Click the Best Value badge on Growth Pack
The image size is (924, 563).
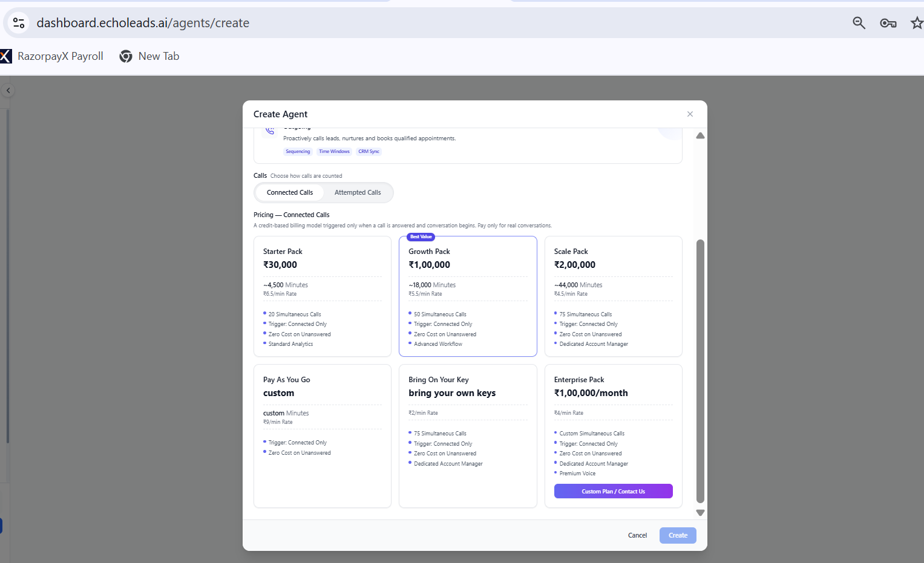coord(421,236)
